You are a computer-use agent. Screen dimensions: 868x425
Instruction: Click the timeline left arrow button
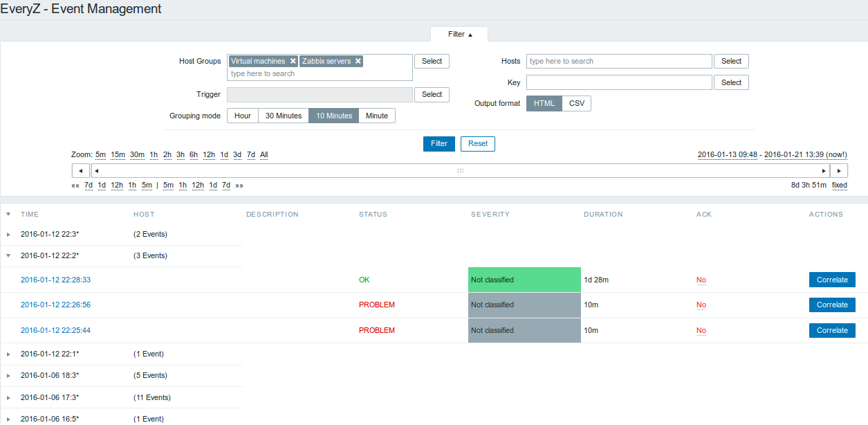coord(81,170)
